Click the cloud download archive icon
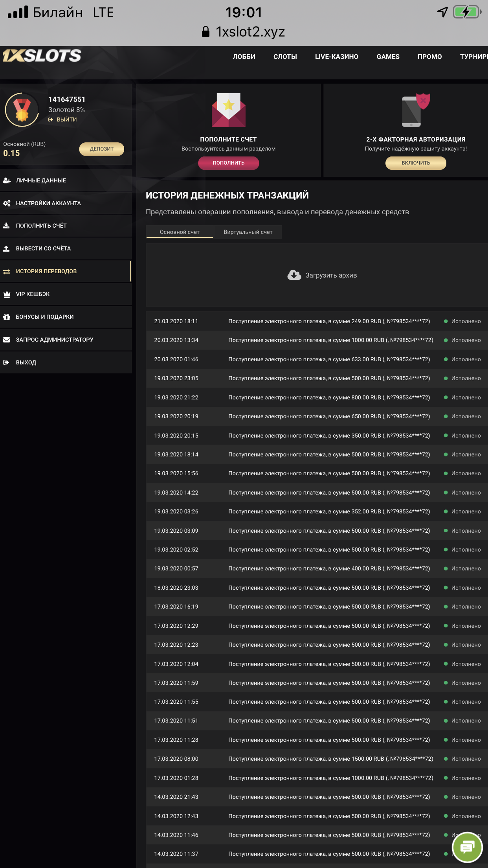 click(x=294, y=275)
